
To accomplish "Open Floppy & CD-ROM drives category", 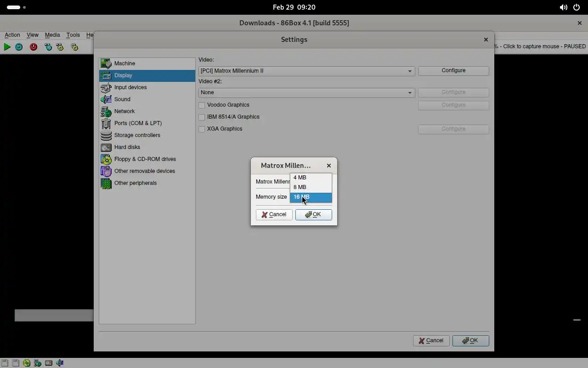I will point(147,159).
